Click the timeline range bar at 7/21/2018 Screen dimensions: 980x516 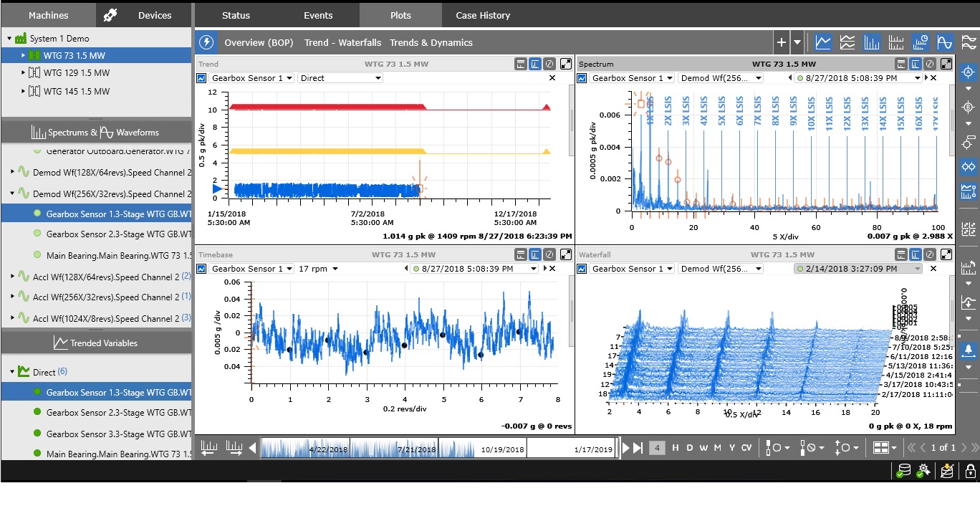(x=416, y=449)
